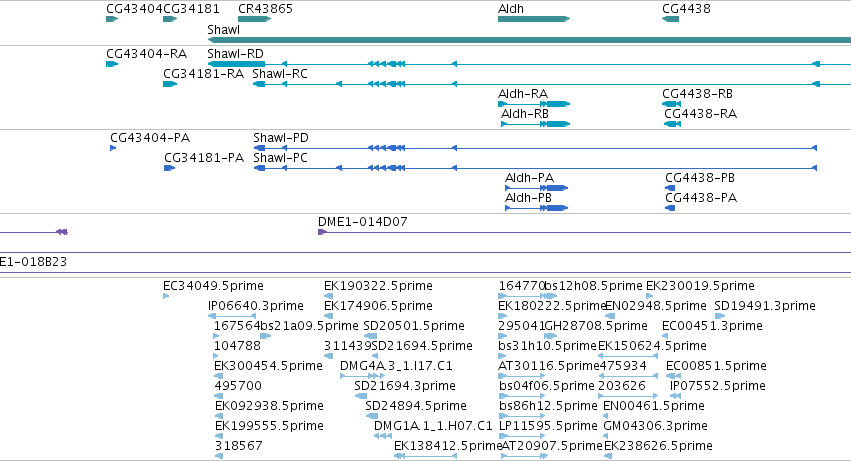Select the SD21694.3prime EST

(x=361, y=396)
